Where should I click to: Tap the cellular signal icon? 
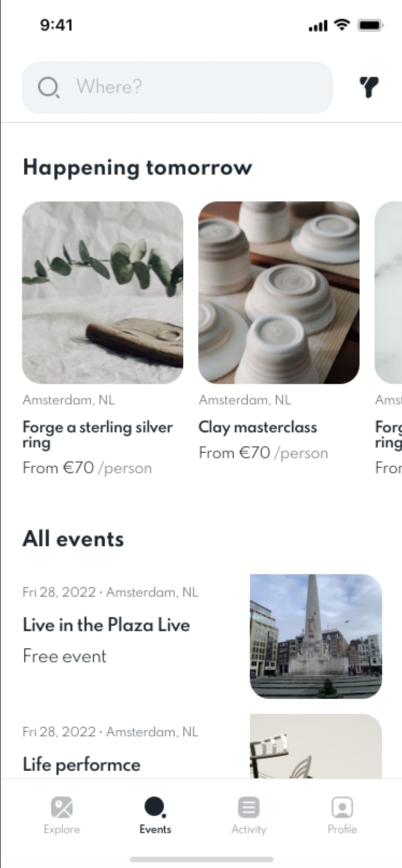tap(318, 26)
